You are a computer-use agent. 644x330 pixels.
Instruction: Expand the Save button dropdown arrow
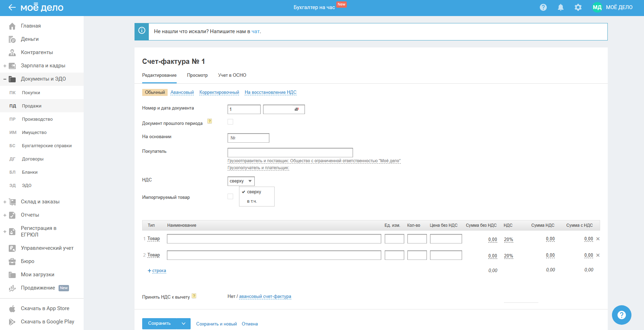coord(184,324)
